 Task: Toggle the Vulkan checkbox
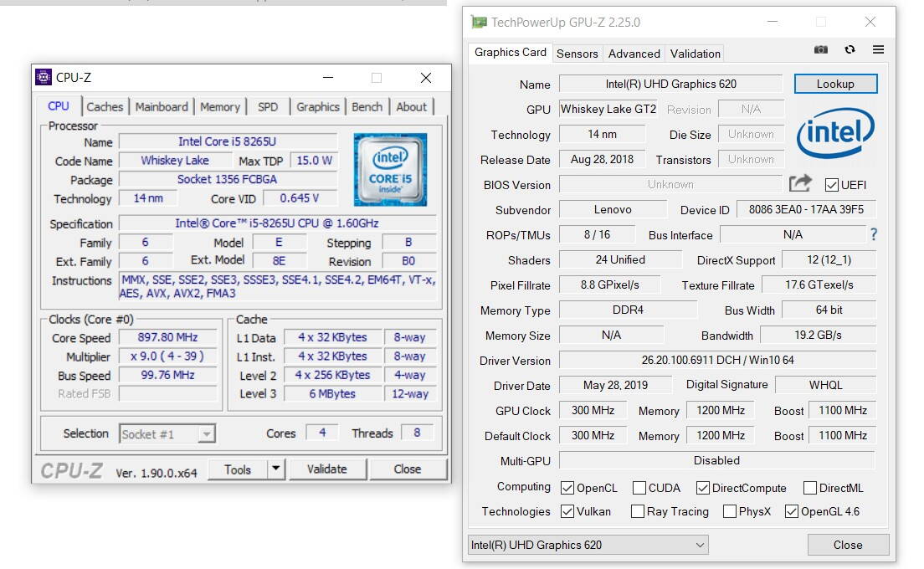pos(567,511)
